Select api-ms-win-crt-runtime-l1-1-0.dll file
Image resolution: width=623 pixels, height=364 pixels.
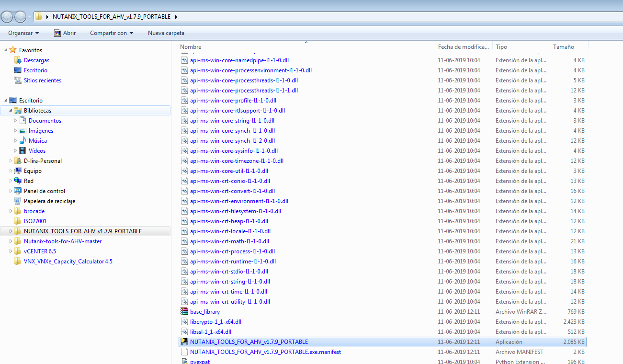coord(233,262)
